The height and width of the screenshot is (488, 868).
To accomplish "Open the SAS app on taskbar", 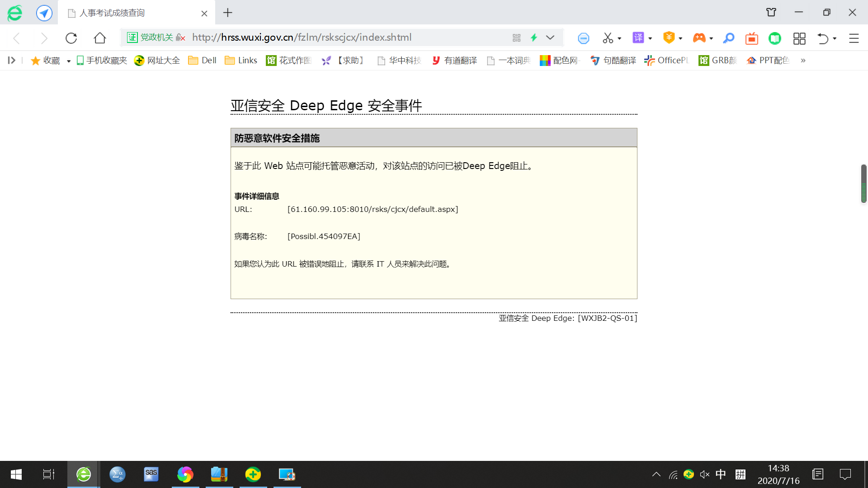I will 151,474.
